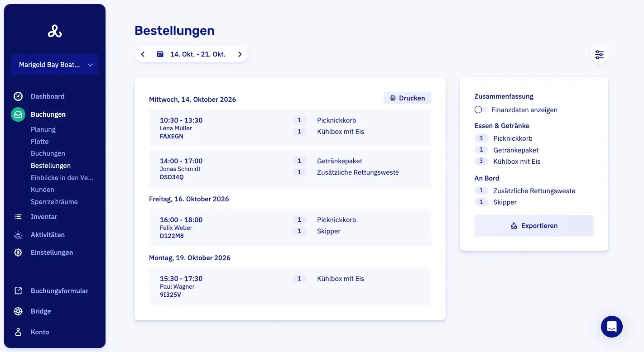The height and width of the screenshot is (352, 644).
Task: Click the Bridge ship wheel icon
Action: [18, 311]
